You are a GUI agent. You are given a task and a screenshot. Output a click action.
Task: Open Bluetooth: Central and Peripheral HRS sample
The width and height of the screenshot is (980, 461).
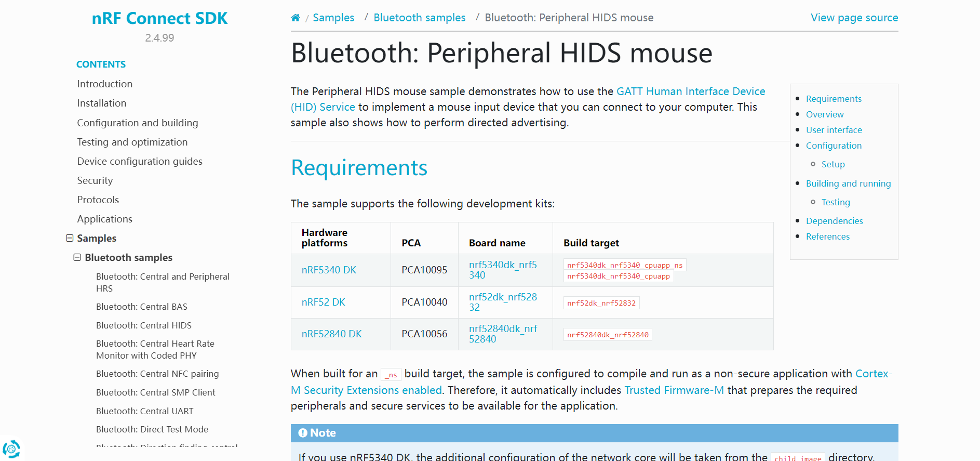(x=163, y=282)
